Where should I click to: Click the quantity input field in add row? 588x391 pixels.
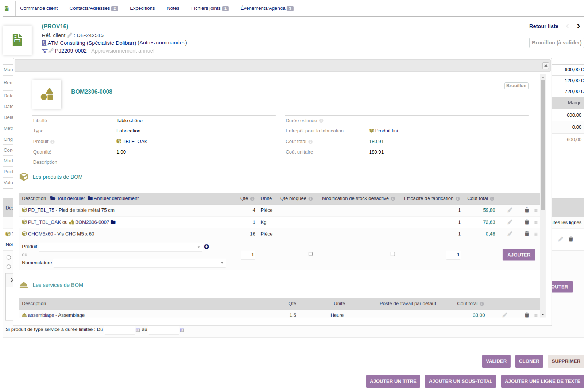coord(248,255)
